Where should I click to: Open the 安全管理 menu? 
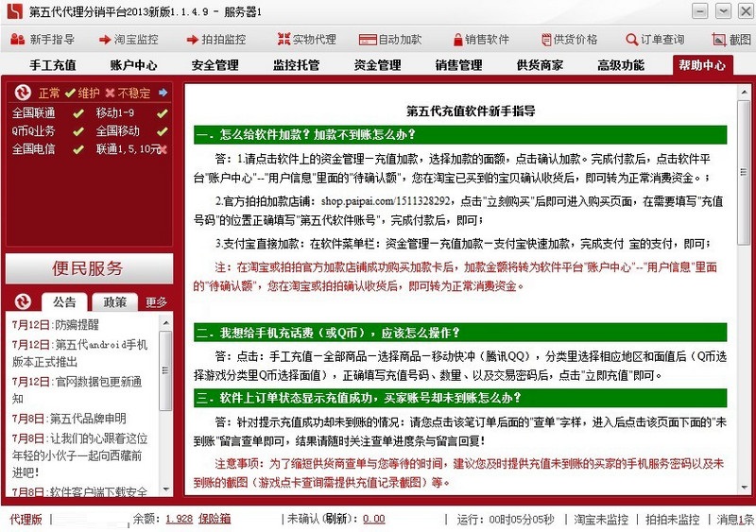click(x=215, y=65)
